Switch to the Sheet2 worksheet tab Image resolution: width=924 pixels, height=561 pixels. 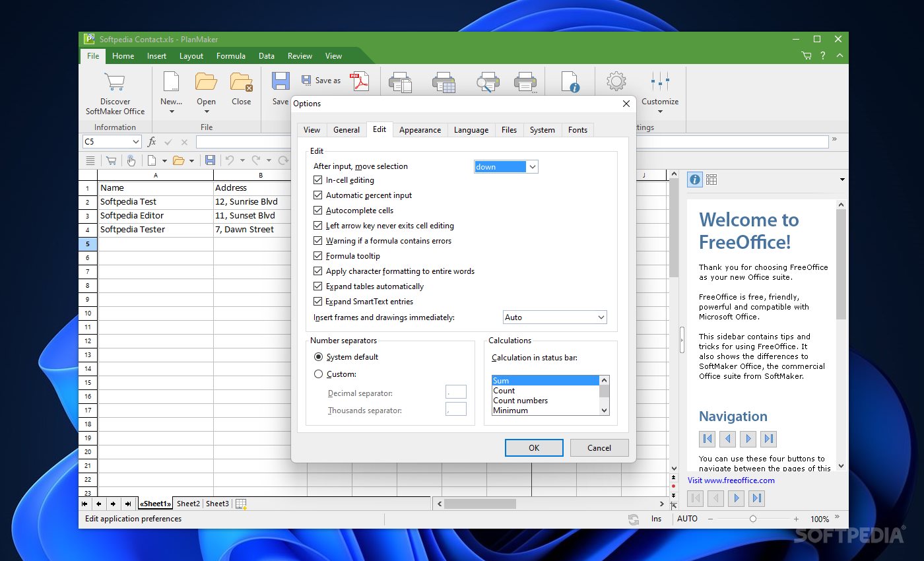pyautogui.click(x=188, y=504)
